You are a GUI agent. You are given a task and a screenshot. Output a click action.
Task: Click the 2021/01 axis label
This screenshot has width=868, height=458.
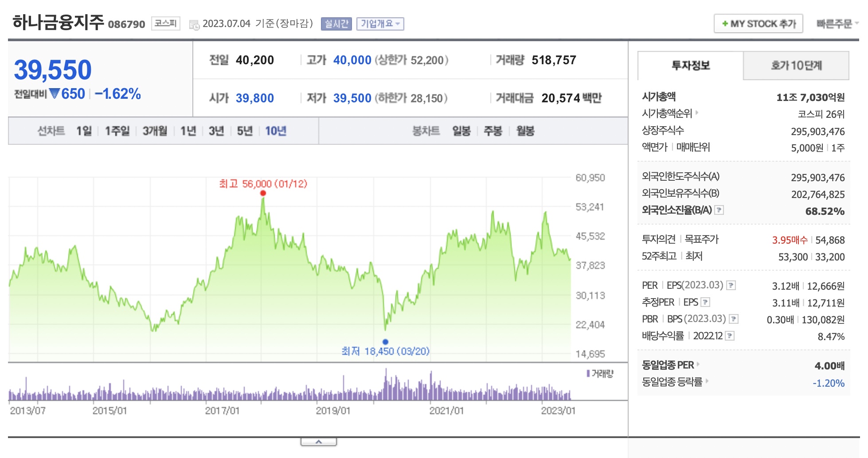pyautogui.click(x=446, y=411)
